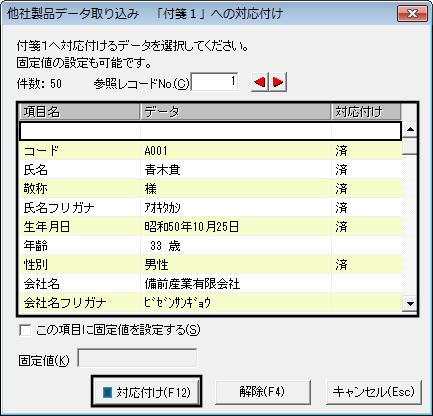This screenshot has width=433, height=416.
Task: Select the コード row with A001
Action: [x=211, y=151]
